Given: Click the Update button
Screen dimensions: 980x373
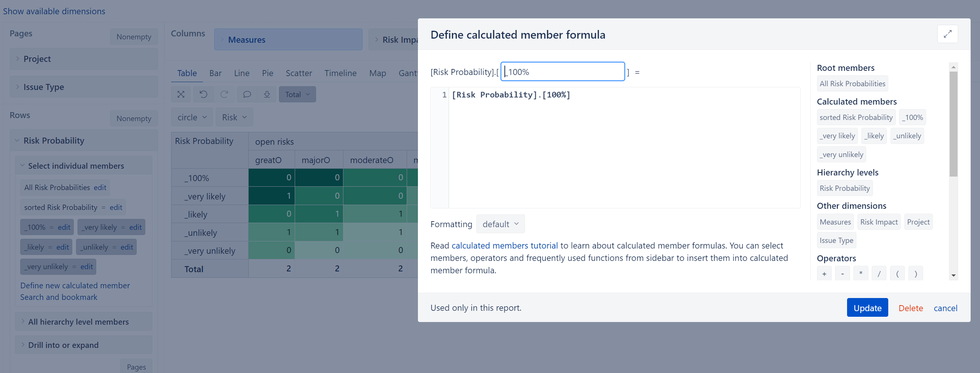Looking at the screenshot, I should coord(867,307).
